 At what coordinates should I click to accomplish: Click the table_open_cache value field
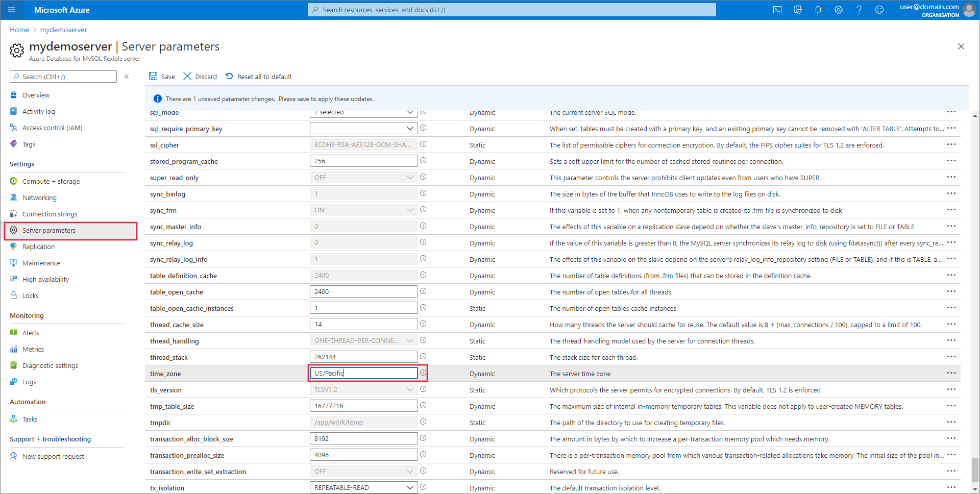tap(363, 291)
